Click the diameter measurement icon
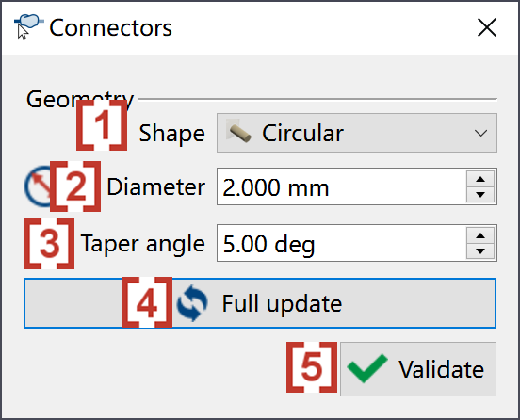Image resolution: width=520 pixels, height=420 pixels. (x=39, y=186)
